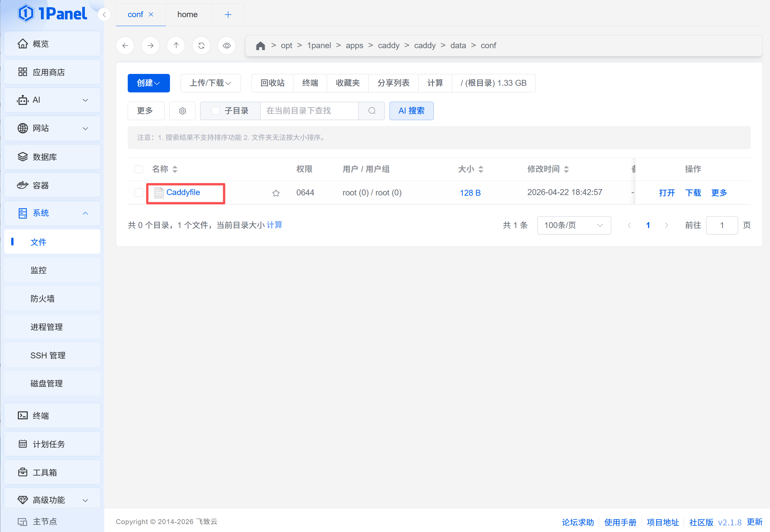Screen dimensions: 770x532
Task: Open file list settings gear
Action: pos(182,111)
